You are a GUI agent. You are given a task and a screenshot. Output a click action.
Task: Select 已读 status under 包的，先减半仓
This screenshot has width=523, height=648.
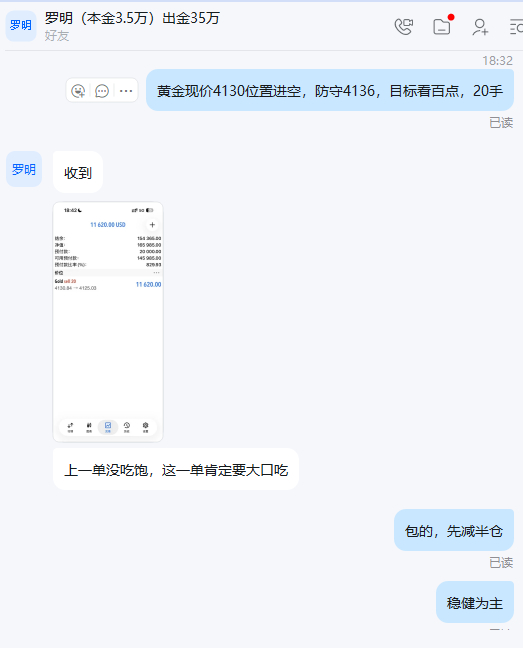pyautogui.click(x=501, y=562)
